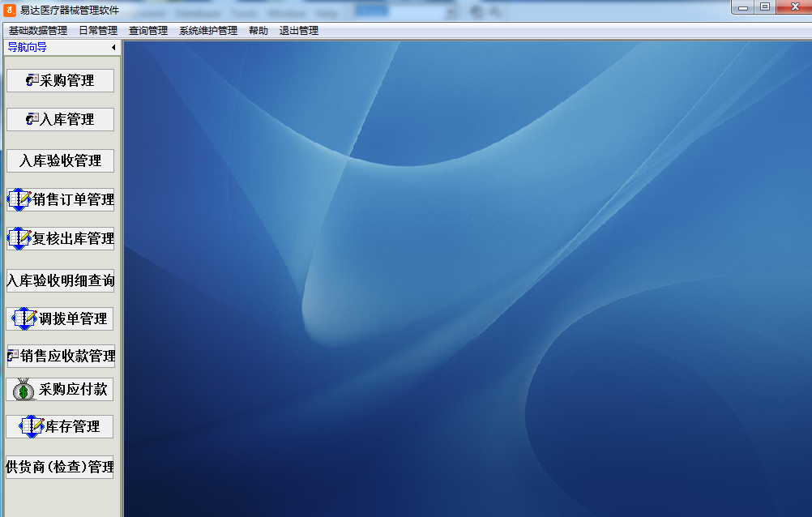Click the 复核出库管理 notepad icon
The image size is (812, 517).
[19, 238]
